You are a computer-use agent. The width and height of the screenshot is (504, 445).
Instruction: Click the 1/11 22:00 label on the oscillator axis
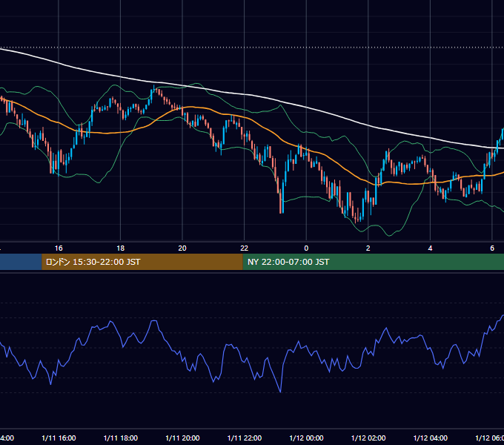(x=245, y=438)
